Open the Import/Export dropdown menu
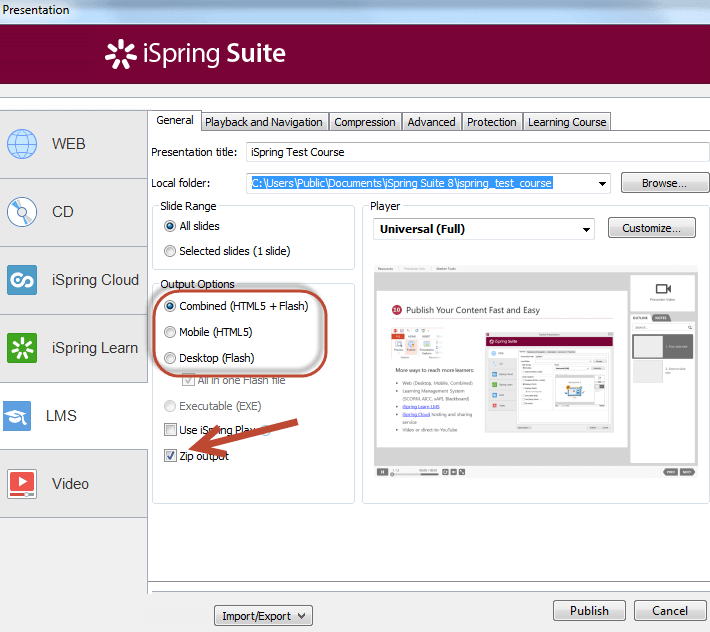This screenshot has height=632, width=710. click(263, 616)
